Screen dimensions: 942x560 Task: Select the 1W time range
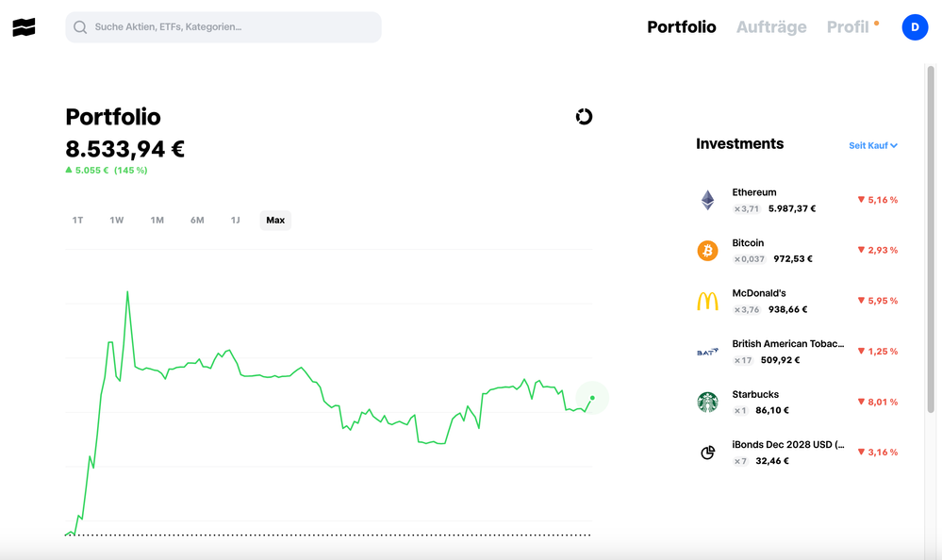(117, 220)
